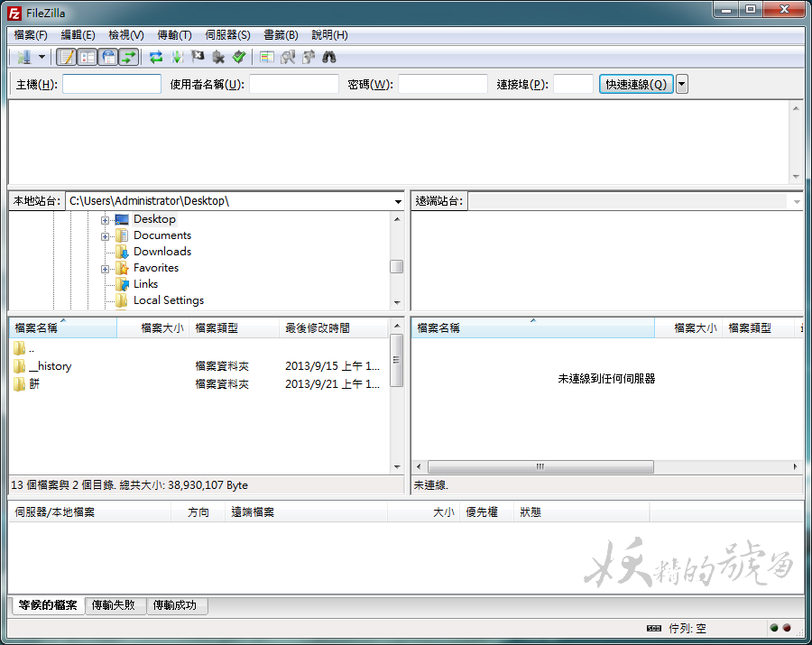812x645 pixels.
Task: Click the local file list scrollbar thumb
Action: [x=397, y=360]
